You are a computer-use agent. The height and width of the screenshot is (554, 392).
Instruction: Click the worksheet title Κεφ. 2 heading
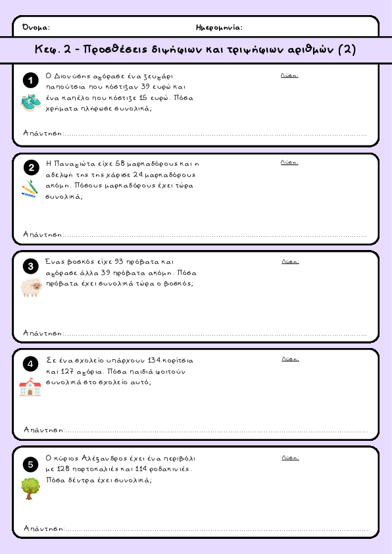(x=195, y=49)
